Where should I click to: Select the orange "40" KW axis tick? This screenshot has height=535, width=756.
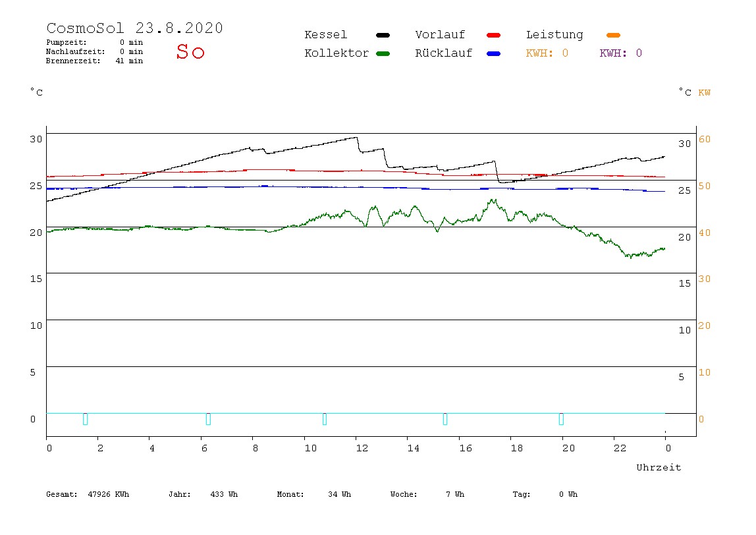pos(705,233)
